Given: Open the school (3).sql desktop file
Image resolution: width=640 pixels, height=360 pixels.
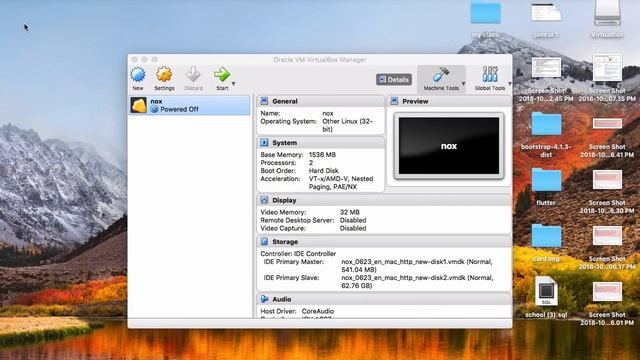Looking at the screenshot, I should (x=546, y=291).
